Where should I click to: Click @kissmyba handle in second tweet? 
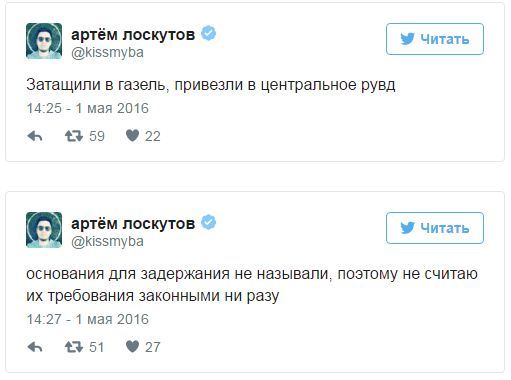click(x=107, y=242)
